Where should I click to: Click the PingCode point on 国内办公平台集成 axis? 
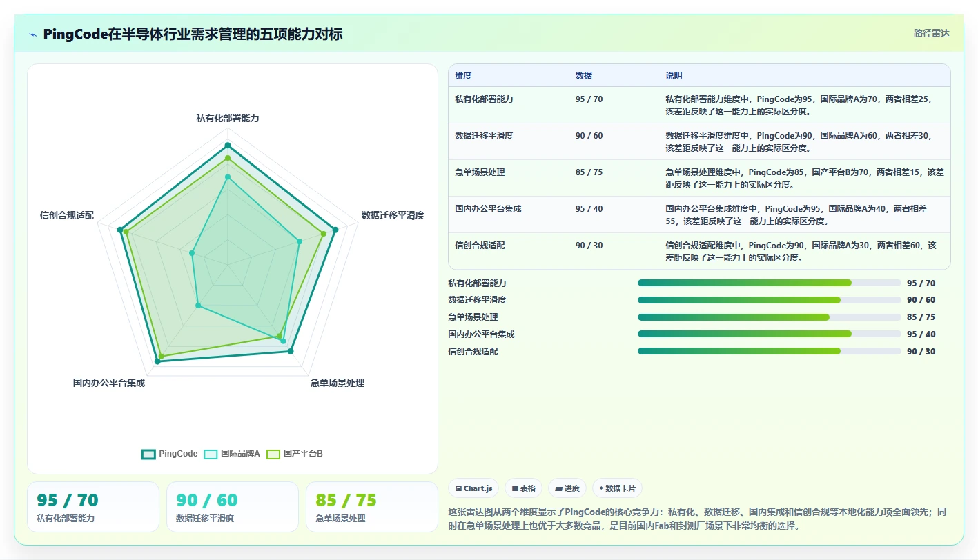coord(157,361)
